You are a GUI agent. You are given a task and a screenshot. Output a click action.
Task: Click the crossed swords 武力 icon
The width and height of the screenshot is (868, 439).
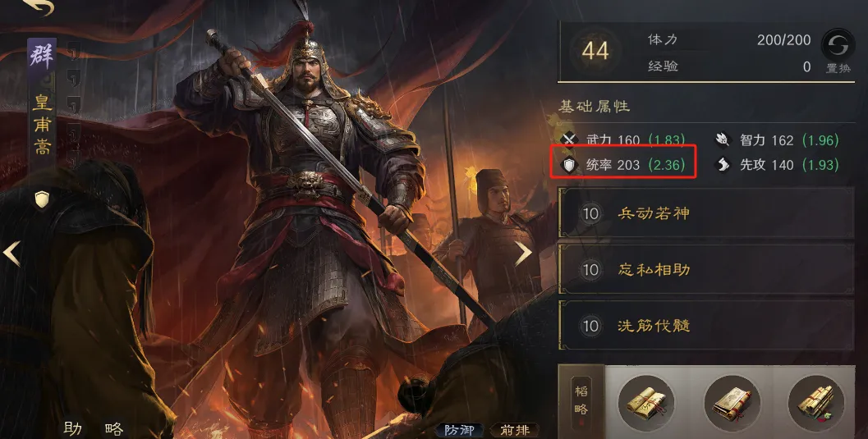569,139
